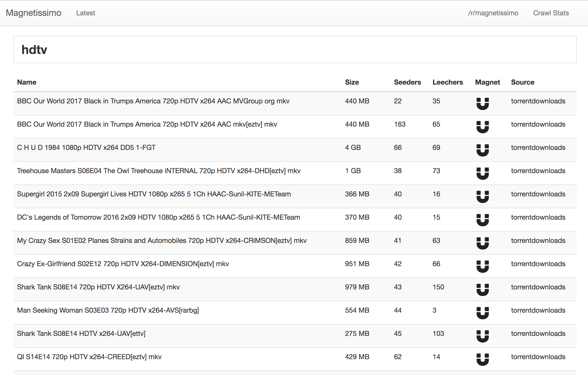Image resolution: width=588 pixels, height=375 pixels.
Task: Click the 73 leechers value
Action: (436, 171)
